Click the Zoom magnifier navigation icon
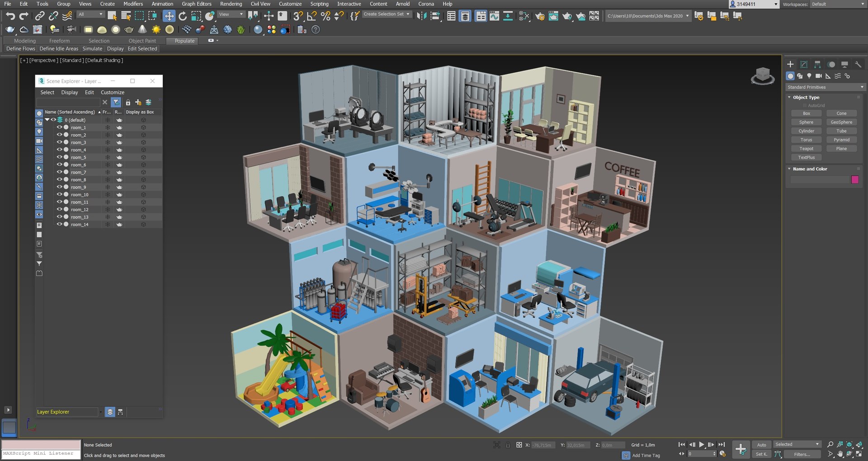Viewport: 868px width, 461px height. (x=830, y=445)
